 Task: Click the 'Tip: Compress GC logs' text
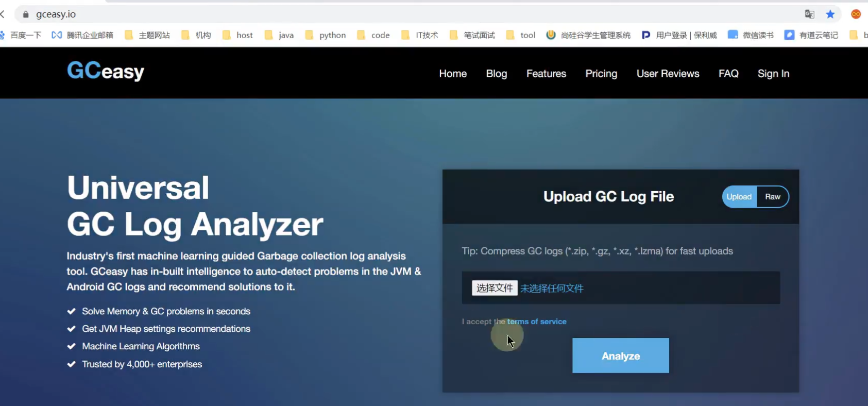(597, 251)
